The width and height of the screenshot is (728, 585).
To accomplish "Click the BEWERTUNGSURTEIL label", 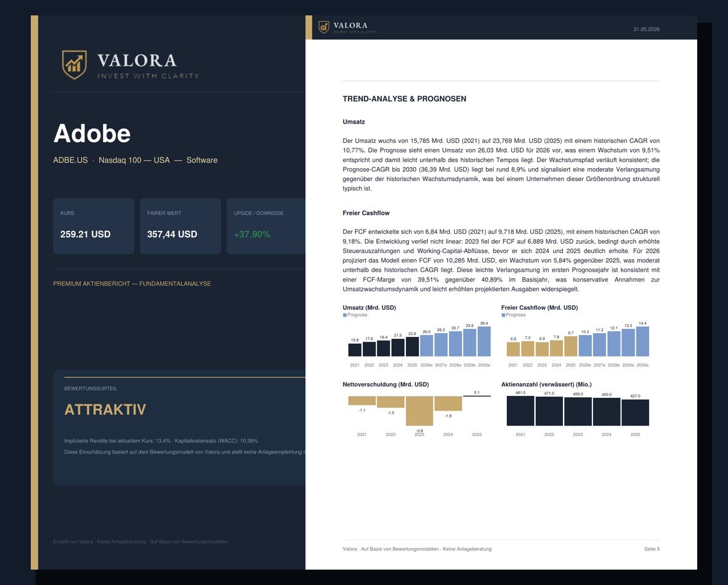I will click(91, 388).
